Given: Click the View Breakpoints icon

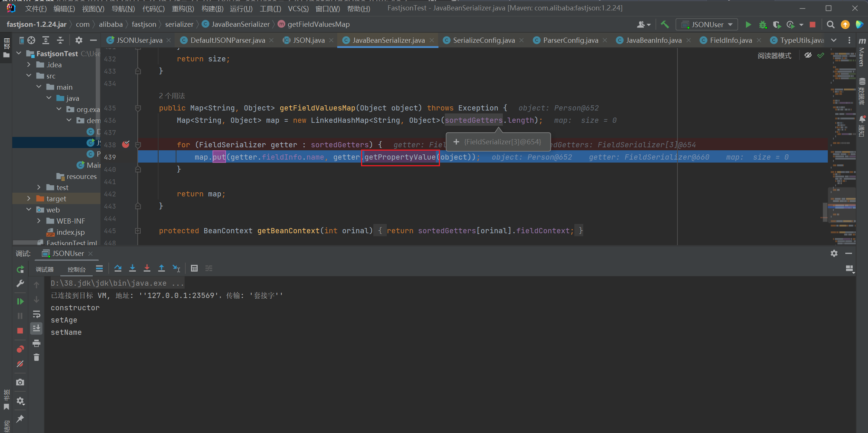Looking at the screenshot, I should click(20, 349).
